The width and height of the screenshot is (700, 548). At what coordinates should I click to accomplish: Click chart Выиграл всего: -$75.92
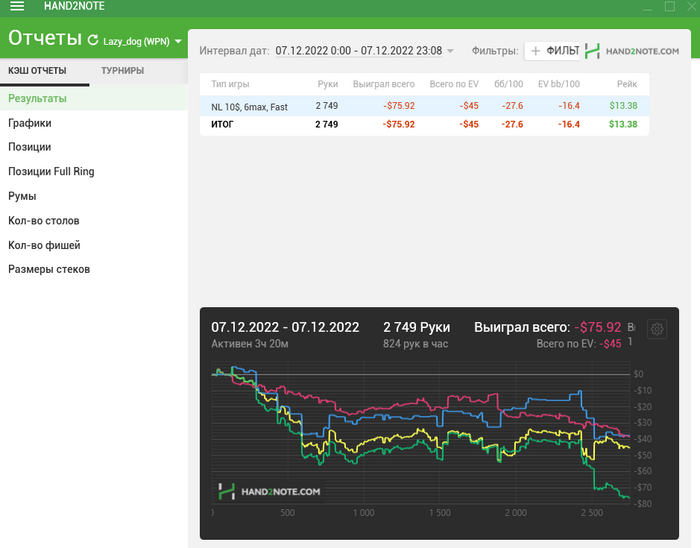(x=547, y=327)
